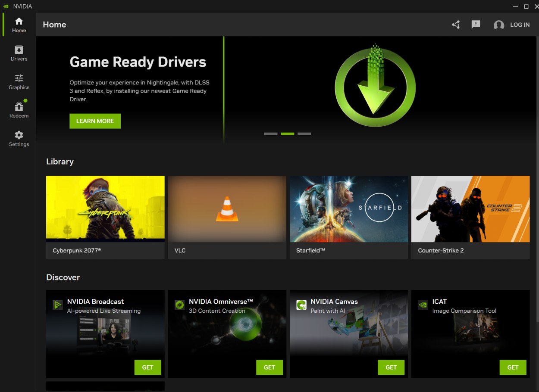Select the Home tab in the sidebar

pos(19,25)
